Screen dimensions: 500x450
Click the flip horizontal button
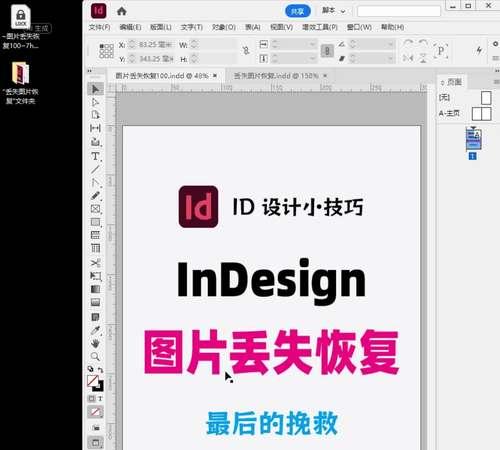[408, 59]
